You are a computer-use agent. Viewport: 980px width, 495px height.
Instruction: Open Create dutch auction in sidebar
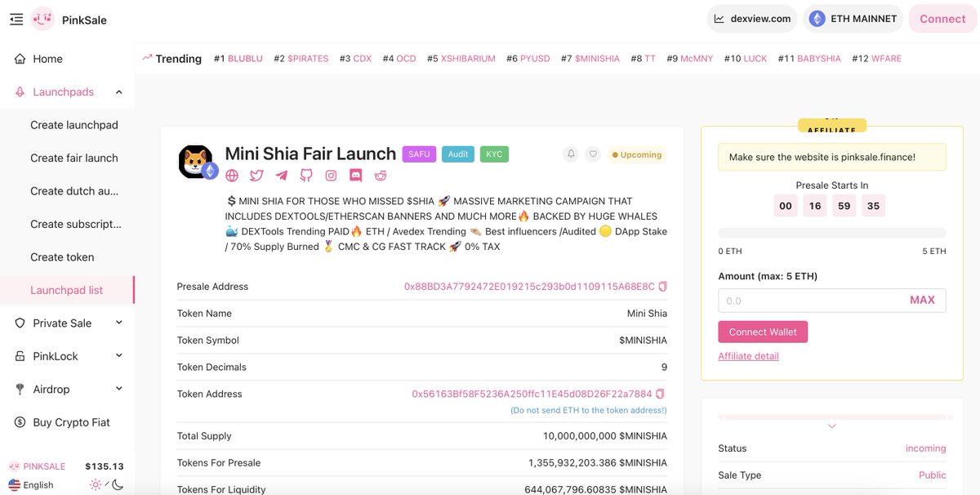[x=74, y=191]
